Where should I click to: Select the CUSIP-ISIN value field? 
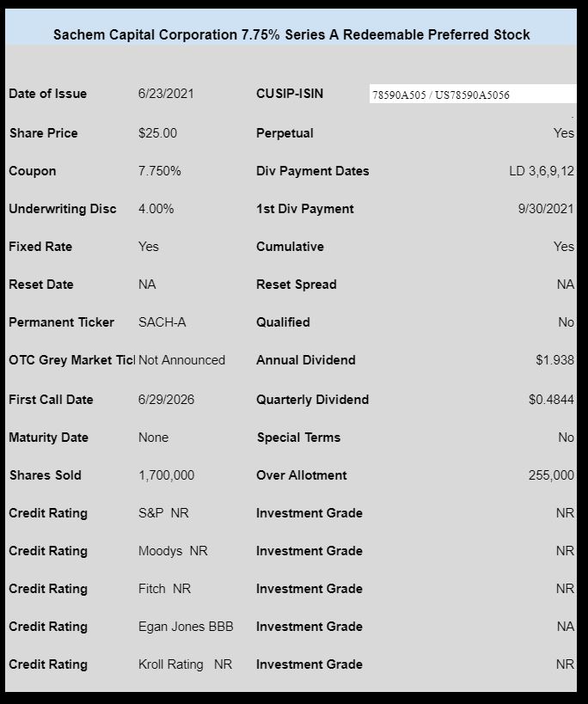click(473, 94)
